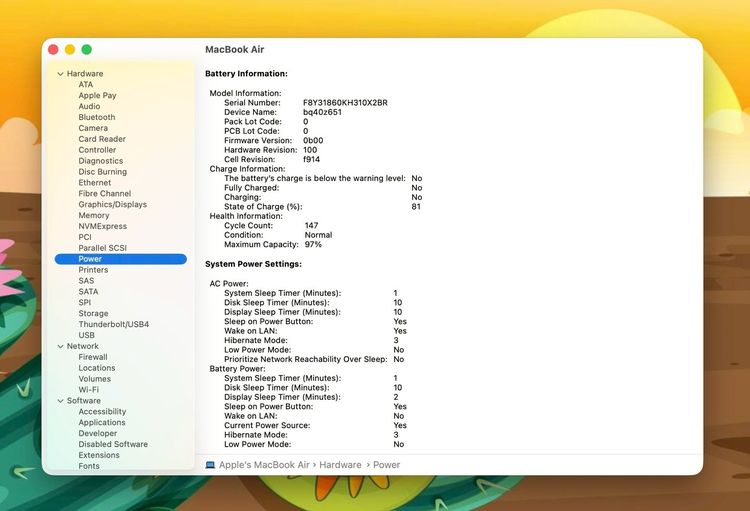Click the Cycle Count value 147
Screen dimensions: 750x511
click(311, 225)
